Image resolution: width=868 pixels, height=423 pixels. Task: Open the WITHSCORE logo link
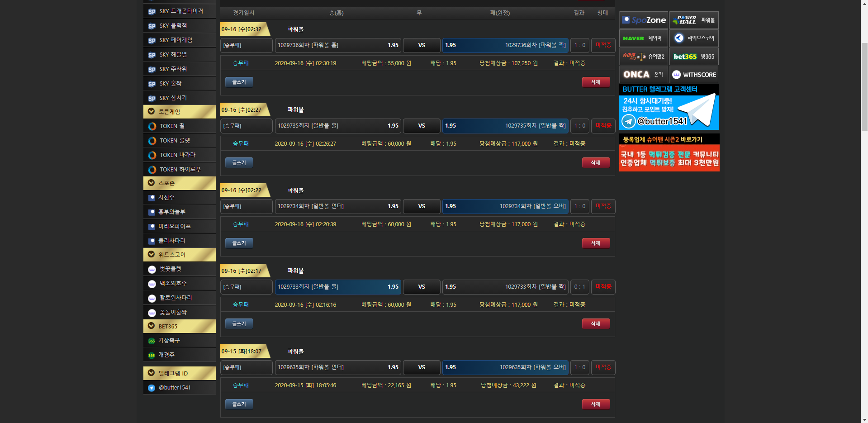tap(694, 75)
